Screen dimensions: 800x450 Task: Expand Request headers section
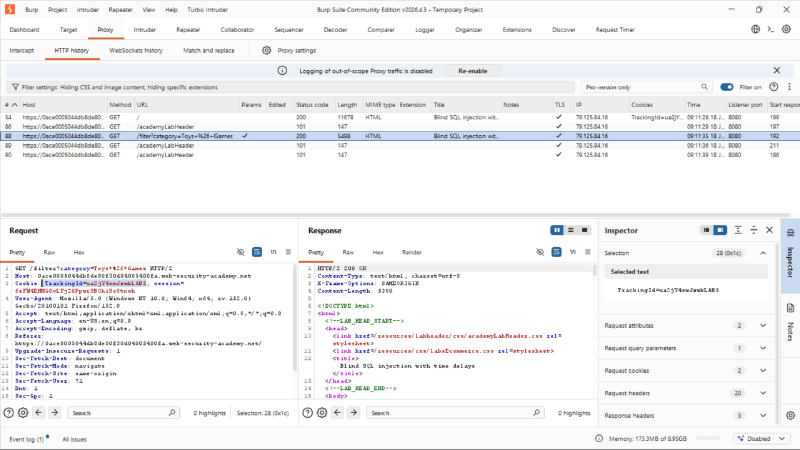point(763,393)
